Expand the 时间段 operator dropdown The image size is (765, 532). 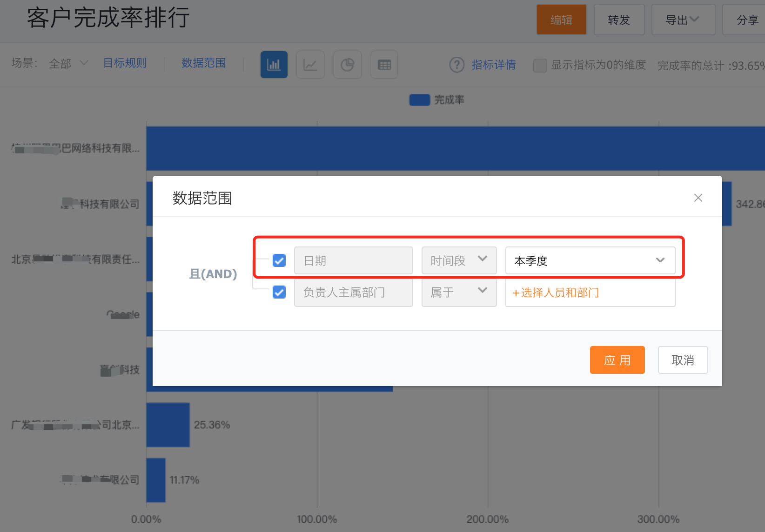[459, 260]
